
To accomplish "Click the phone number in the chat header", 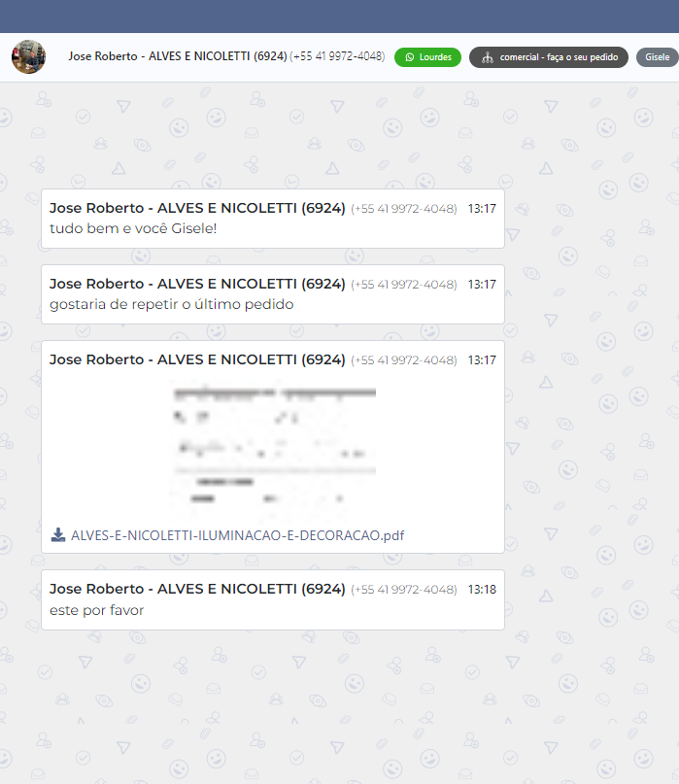I will click(337, 56).
